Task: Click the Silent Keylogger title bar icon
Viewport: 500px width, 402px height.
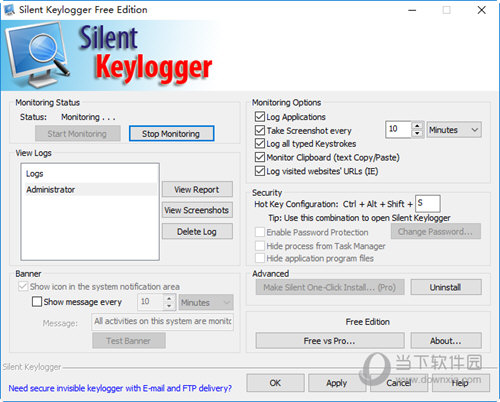Action: 9,10
